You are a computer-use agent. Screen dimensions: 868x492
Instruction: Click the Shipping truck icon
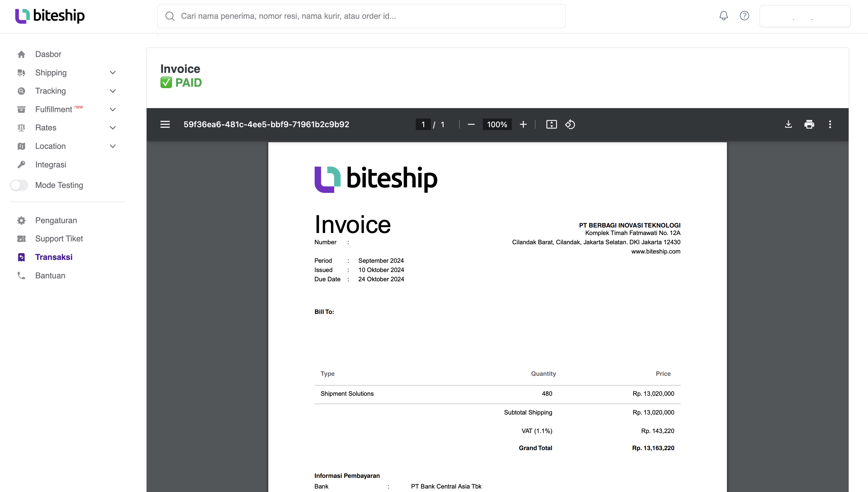pos(21,73)
